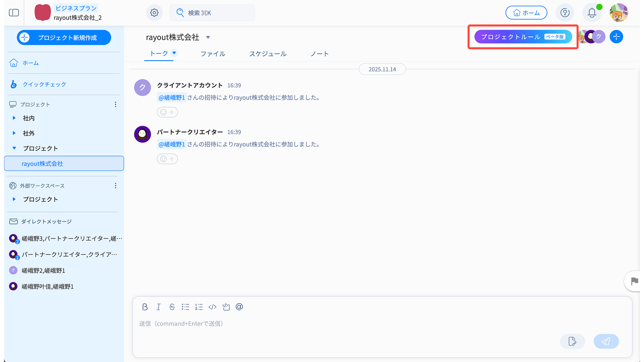Screen dimensions: 644x362
Task: Toggle bold formatting in message editor
Action: pyautogui.click(x=145, y=307)
